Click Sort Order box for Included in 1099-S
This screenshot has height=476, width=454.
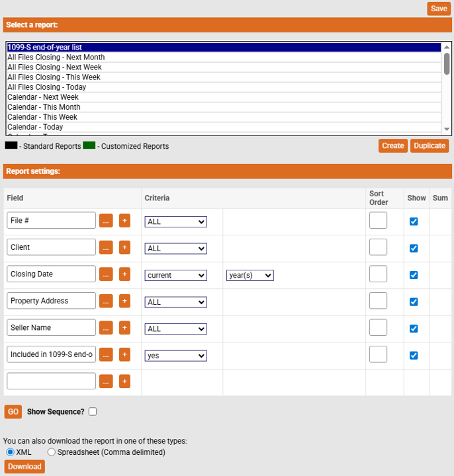click(x=378, y=354)
